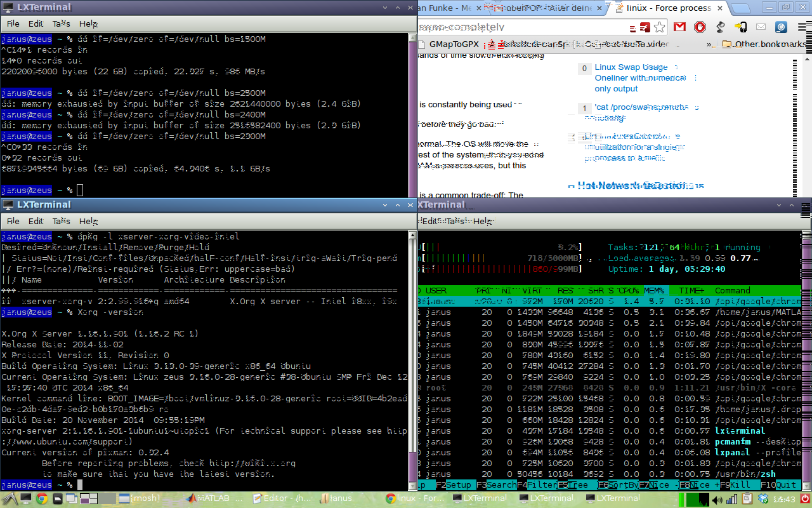Open Chrome launcher icon in the taskbar
Image resolution: width=812 pixels, height=508 pixels.
[x=42, y=499]
